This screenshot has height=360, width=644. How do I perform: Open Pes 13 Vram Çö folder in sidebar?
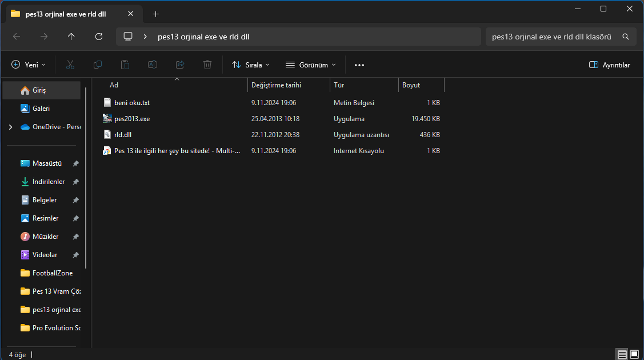click(42, 291)
